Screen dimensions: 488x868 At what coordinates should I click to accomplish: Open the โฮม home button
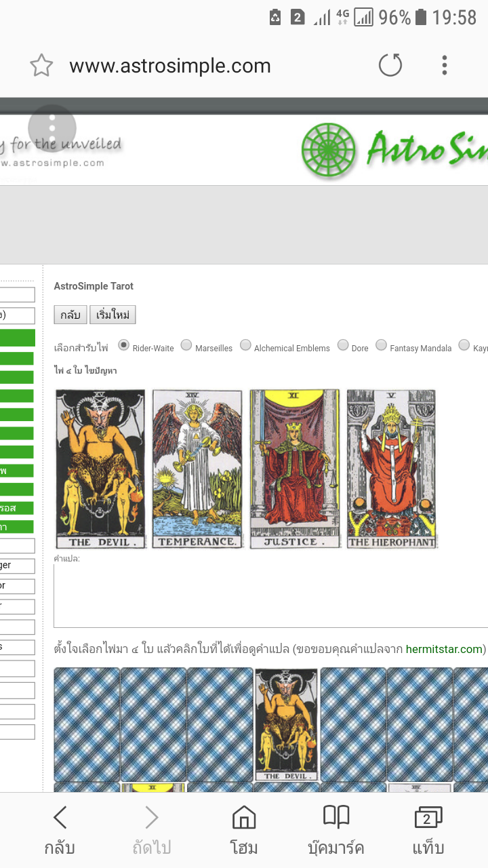pos(244,831)
